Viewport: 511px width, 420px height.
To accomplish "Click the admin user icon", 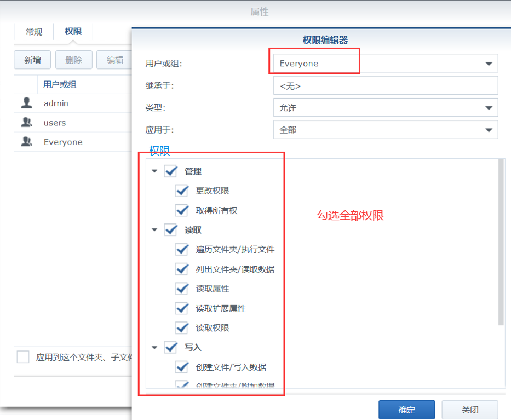I will [x=26, y=103].
